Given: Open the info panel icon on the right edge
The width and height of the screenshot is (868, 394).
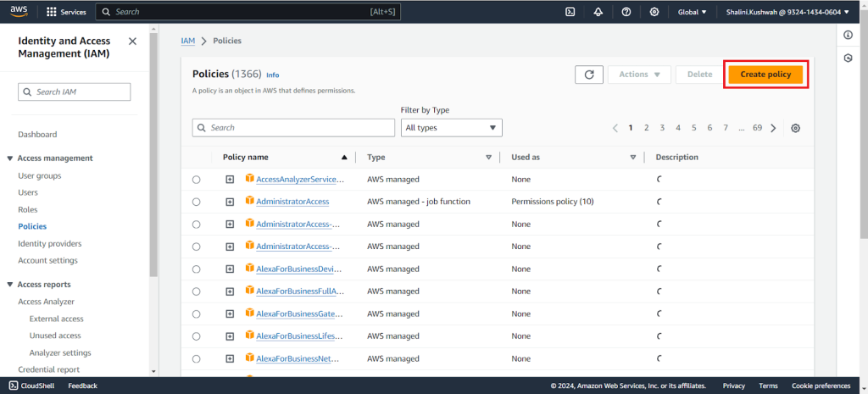Looking at the screenshot, I should click(848, 35).
